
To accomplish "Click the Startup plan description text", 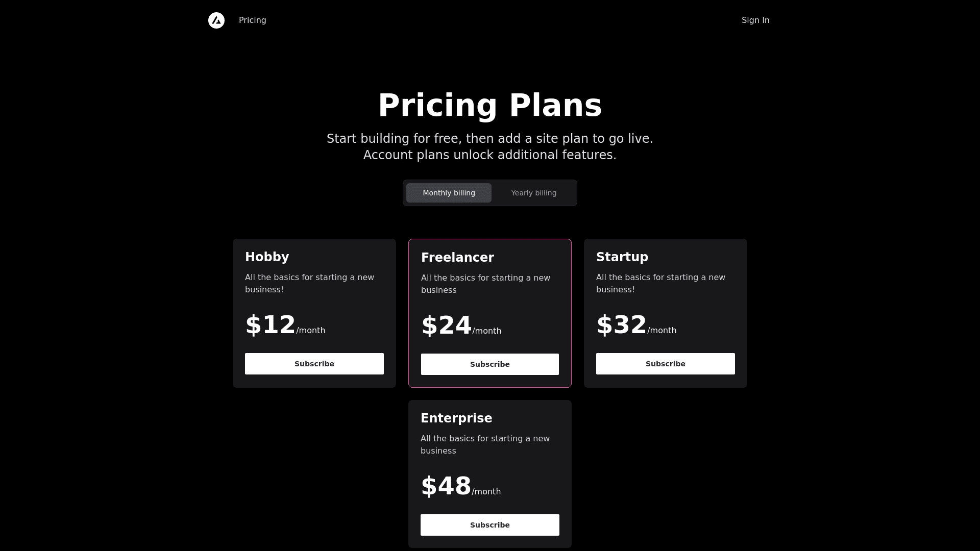I will tap(660, 283).
